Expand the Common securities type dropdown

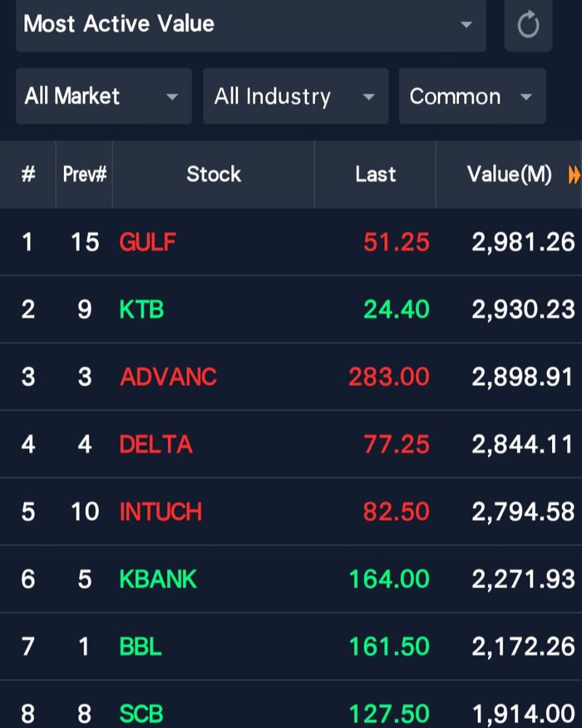click(471, 96)
